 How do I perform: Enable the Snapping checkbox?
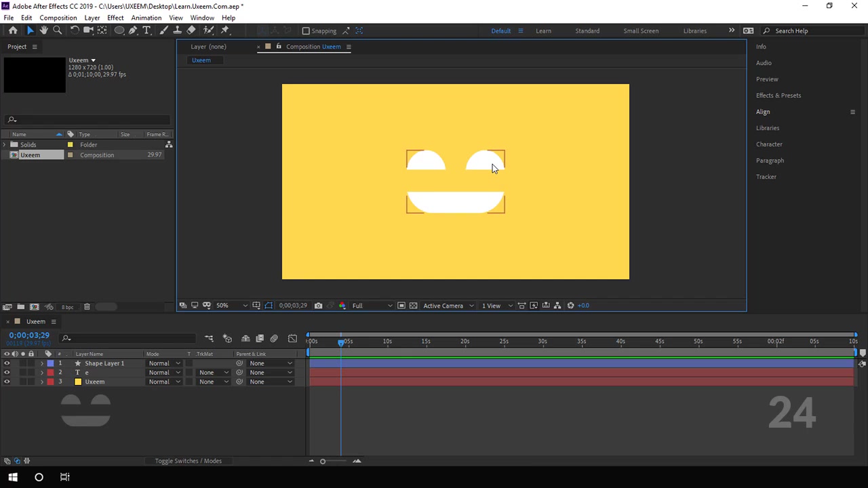click(x=306, y=30)
